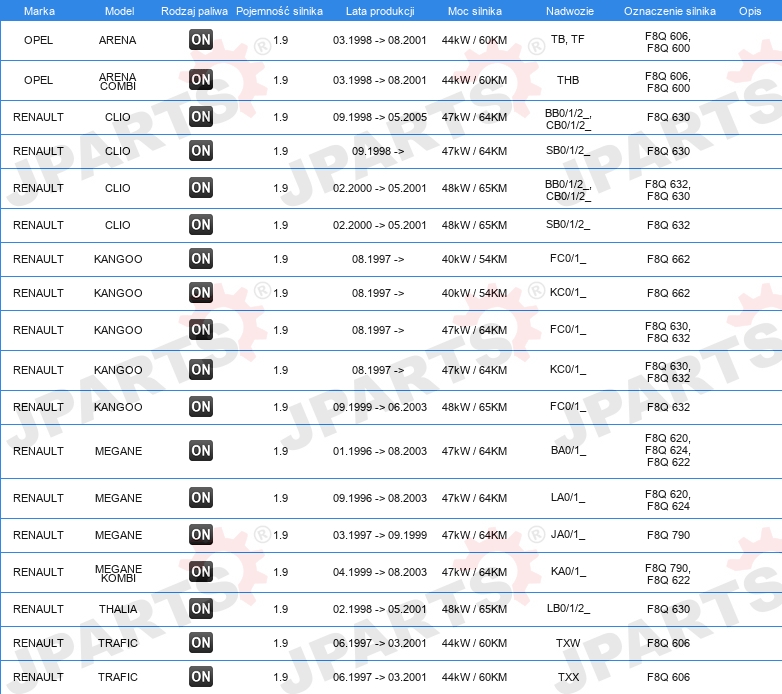Select the 'TXW' body cell

click(568, 643)
